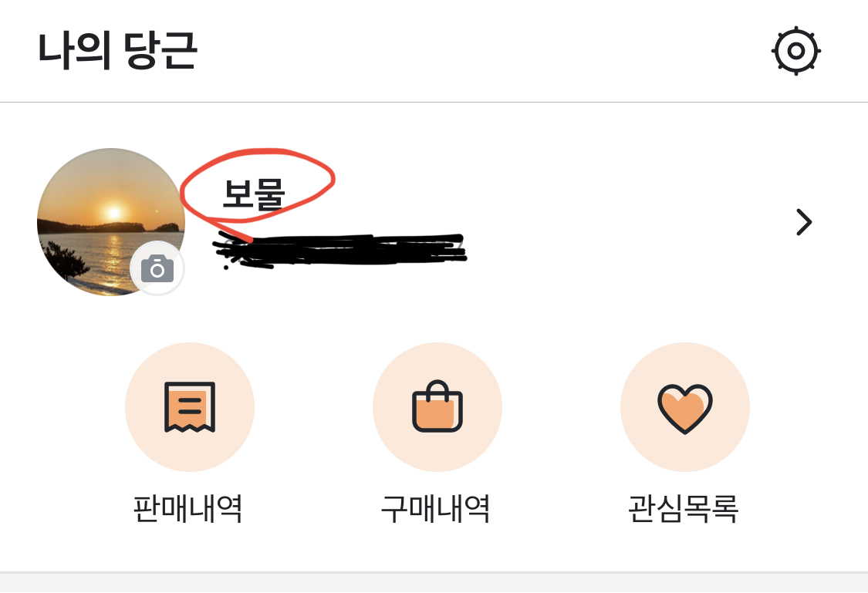Click the word 당근 in the header
Screen dimensions: 868x593
160,50
